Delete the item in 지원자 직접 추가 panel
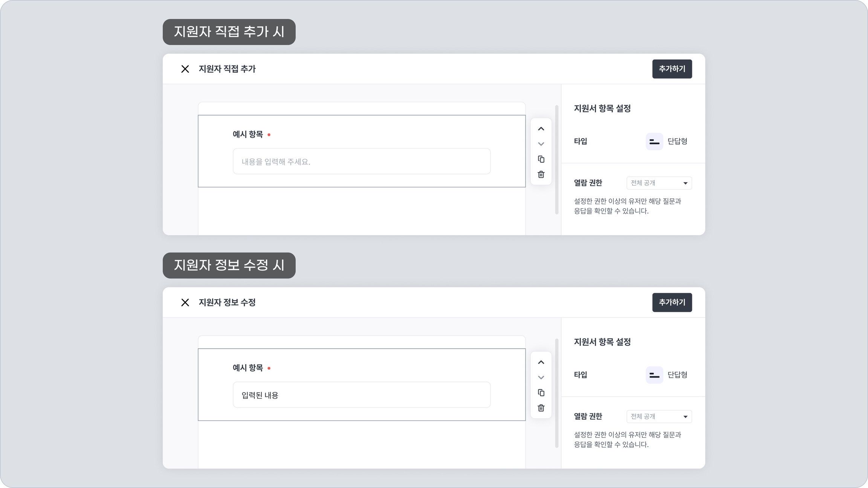868x488 pixels. click(x=541, y=174)
